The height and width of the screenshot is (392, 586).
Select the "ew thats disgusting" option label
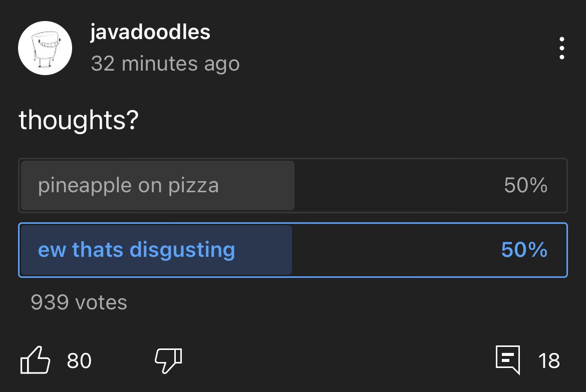point(136,250)
